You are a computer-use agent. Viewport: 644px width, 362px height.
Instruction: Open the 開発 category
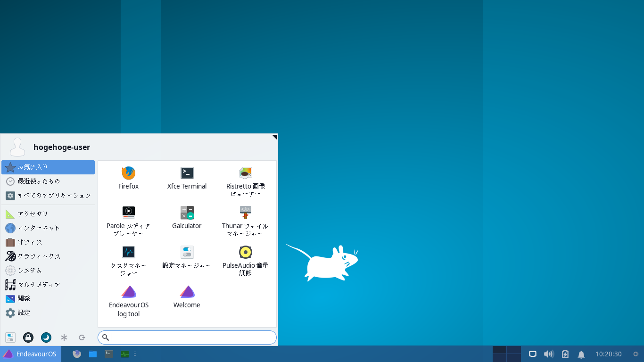click(x=48, y=299)
